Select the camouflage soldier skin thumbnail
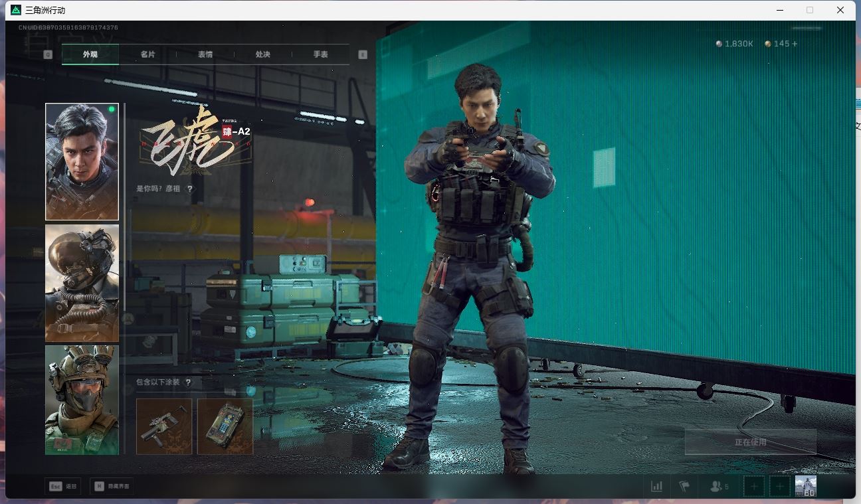Screen dimensions: 861x504 (82, 400)
